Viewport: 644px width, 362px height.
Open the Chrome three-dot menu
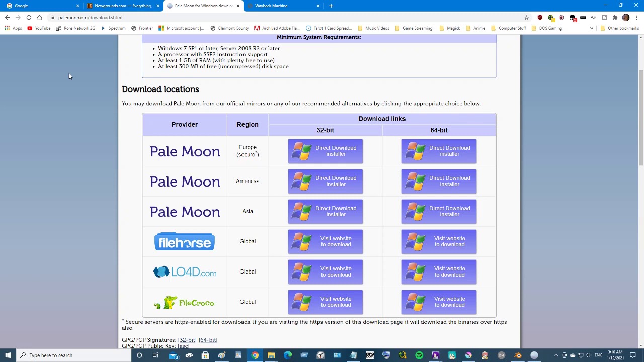[636, 18]
